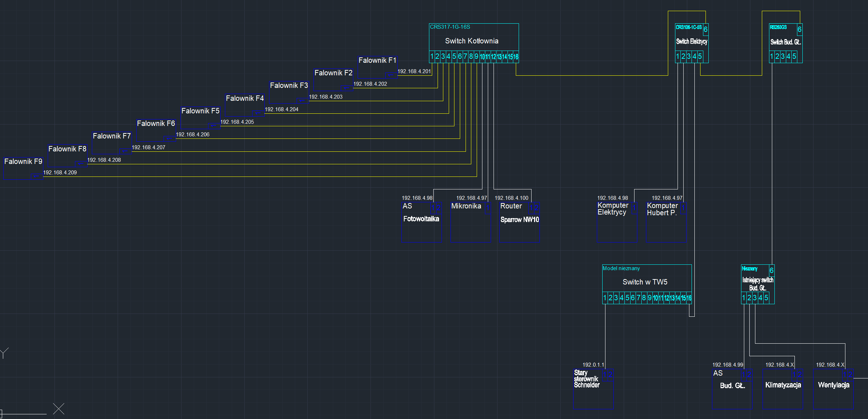The width and height of the screenshot is (868, 419).
Task: Click IP address 192.0.1.1 text
Action: [593, 365]
